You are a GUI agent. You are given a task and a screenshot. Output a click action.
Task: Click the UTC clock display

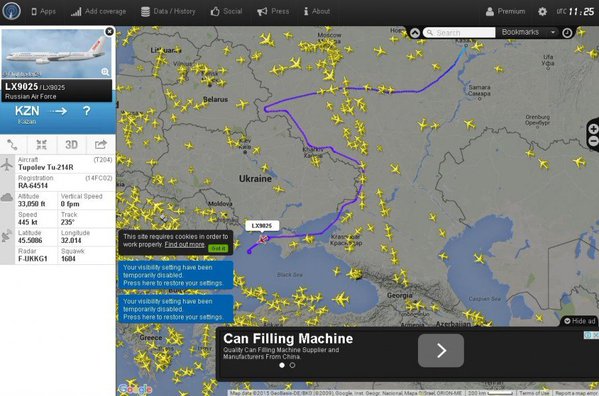(x=576, y=11)
